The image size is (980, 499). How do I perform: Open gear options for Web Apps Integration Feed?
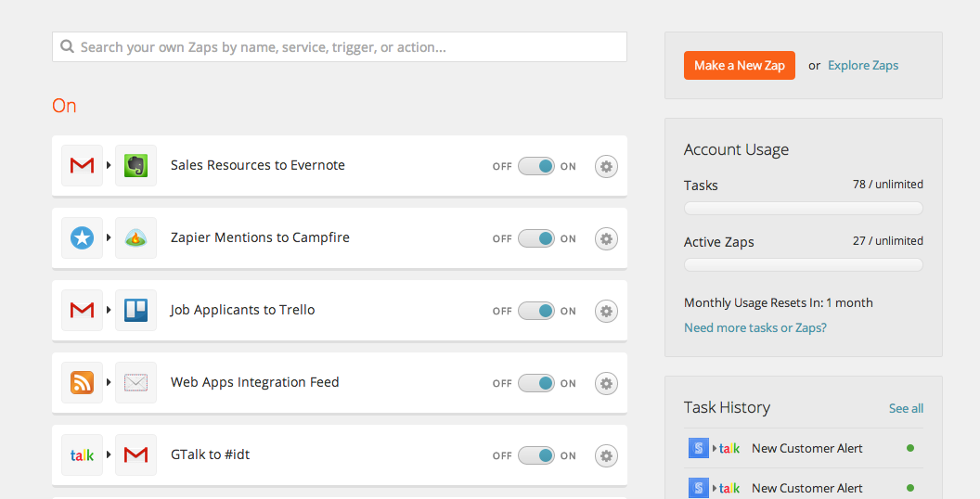pyautogui.click(x=606, y=383)
